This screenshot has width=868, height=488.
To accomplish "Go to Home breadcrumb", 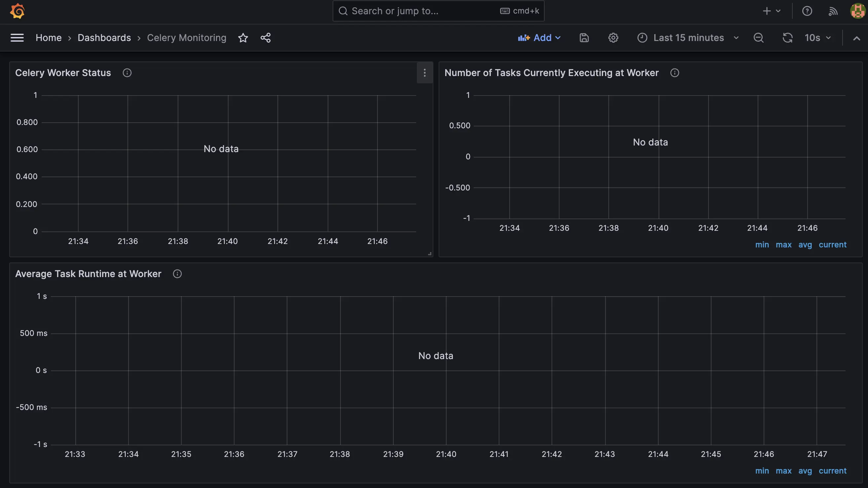I will [x=49, y=38].
